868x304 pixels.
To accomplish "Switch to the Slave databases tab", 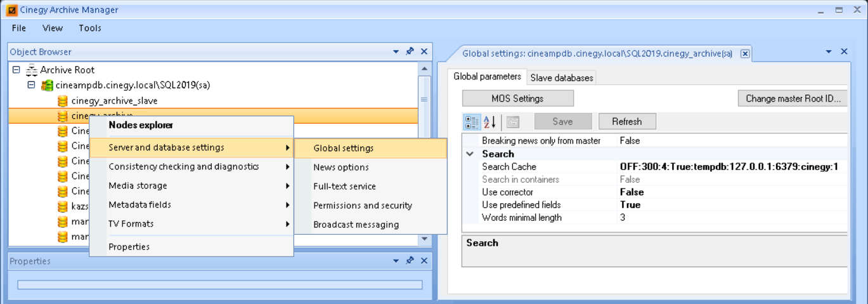I will tap(562, 77).
